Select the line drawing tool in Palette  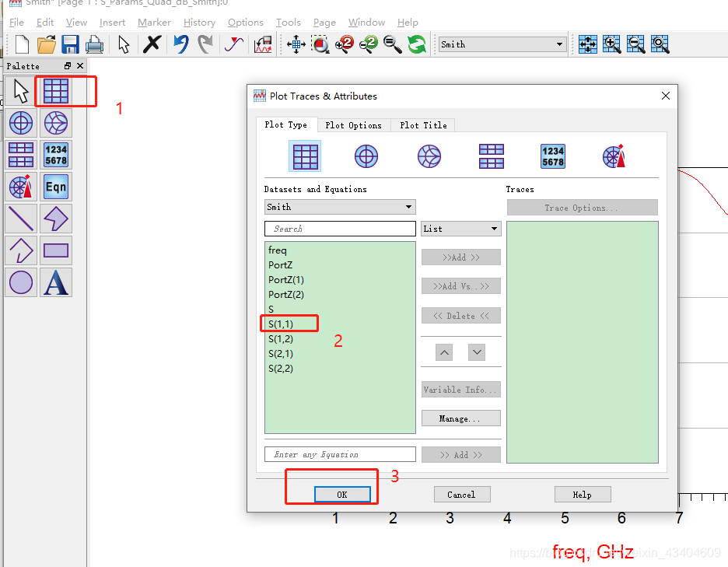click(x=21, y=219)
